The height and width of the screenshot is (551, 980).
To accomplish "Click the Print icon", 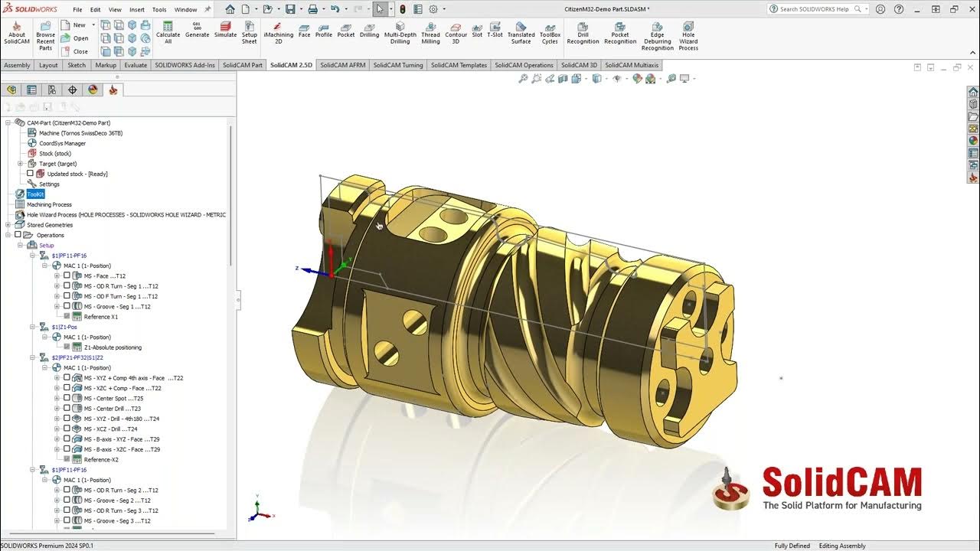I will 312,9.
